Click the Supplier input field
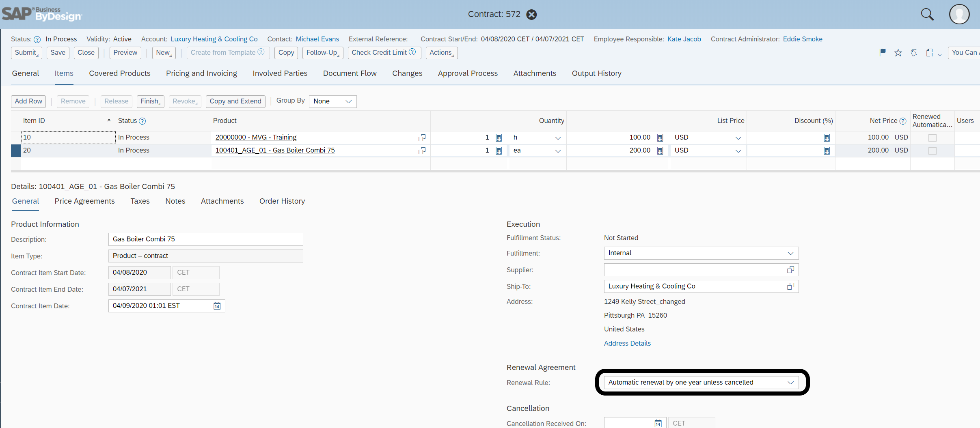This screenshot has height=428, width=980. tap(701, 270)
